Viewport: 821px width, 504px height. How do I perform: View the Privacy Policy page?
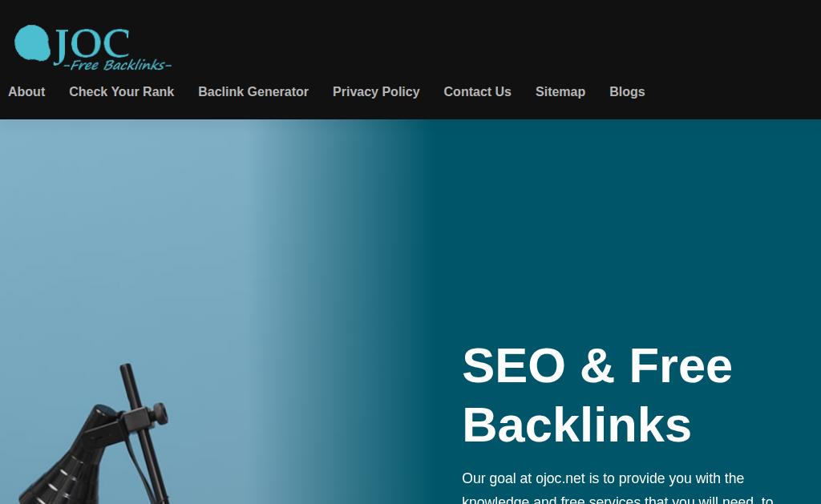(376, 91)
